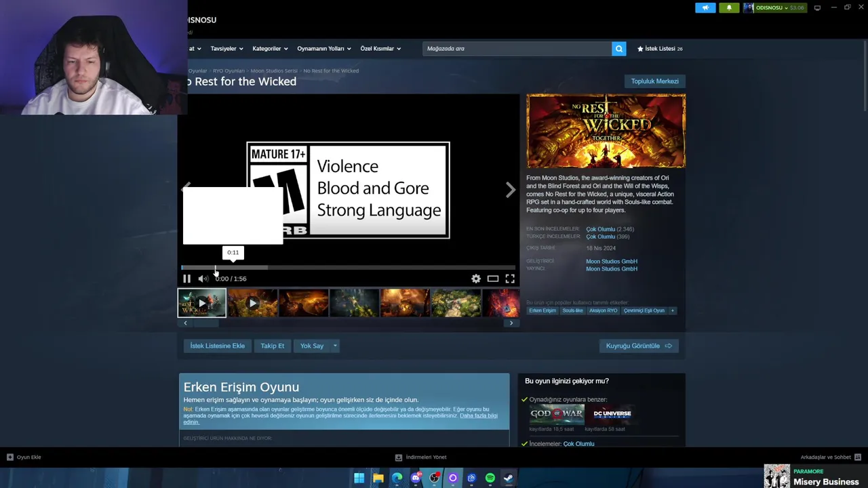Open the God of War similar game
The height and width of the screenshot is (488, 868).
pos(557,413)
